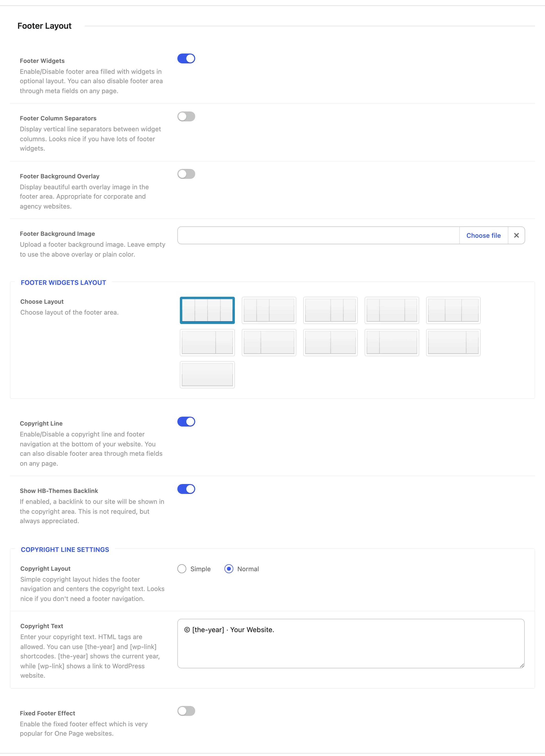The height and width of the screenshot is (756, 545).
Task: Click the COPYRIGHT LINE SETTINGS group title
Action: (65, 549)
